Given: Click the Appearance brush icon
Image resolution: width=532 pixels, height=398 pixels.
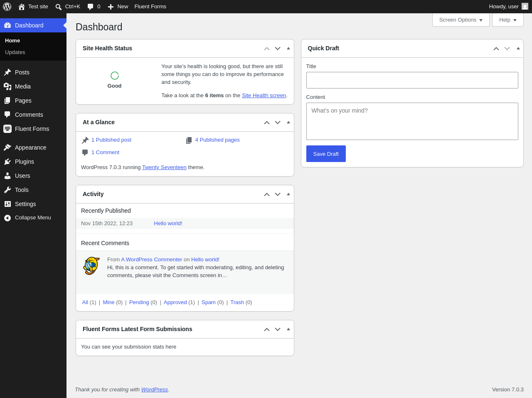Looking at the screenshot, I should 7,147.
